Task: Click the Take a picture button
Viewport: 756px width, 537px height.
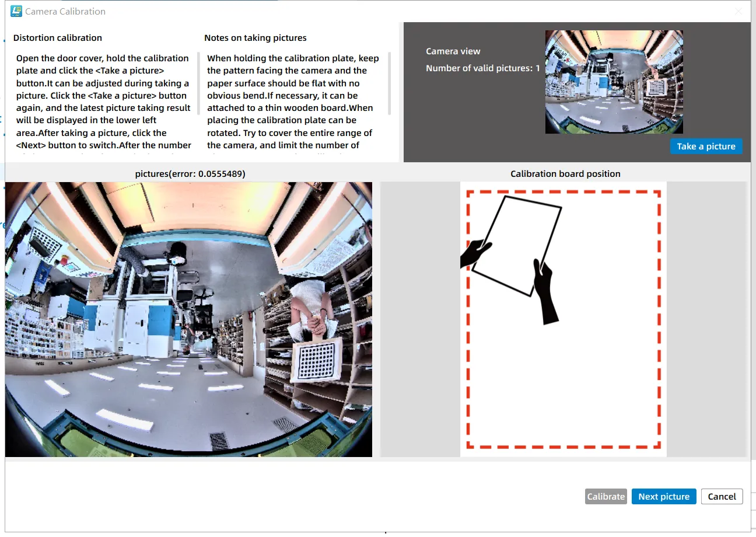Action: tap(706, 146)
